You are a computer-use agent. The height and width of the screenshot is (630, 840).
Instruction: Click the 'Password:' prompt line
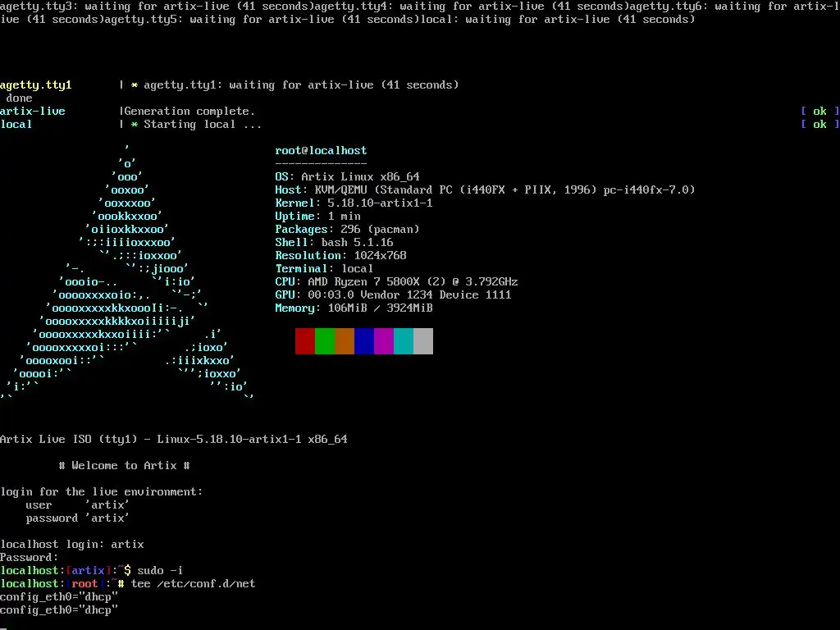(x=29, y=557)
